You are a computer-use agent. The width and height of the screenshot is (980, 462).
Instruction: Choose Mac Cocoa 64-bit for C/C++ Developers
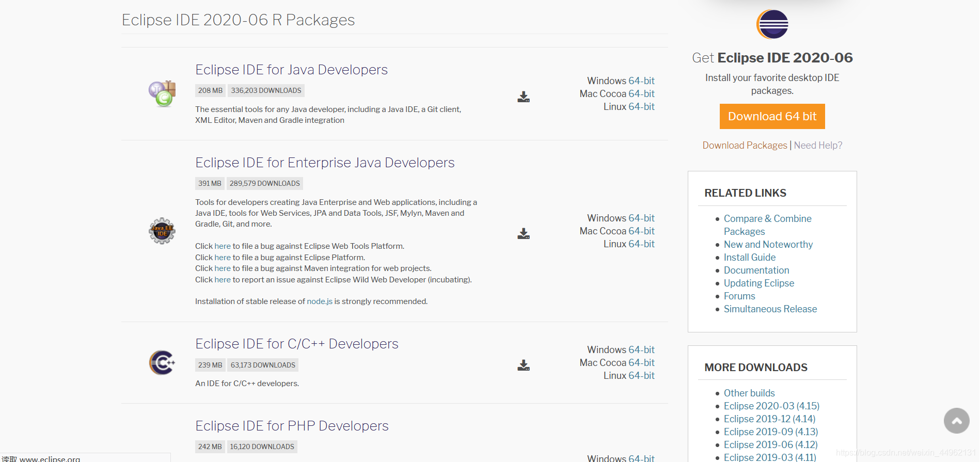(641, 363)
